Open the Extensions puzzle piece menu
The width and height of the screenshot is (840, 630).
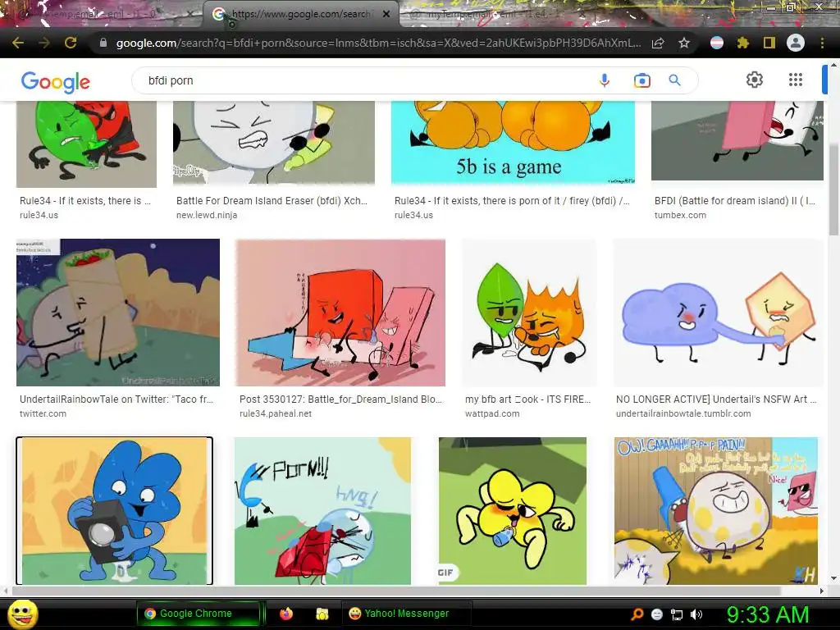742,43
